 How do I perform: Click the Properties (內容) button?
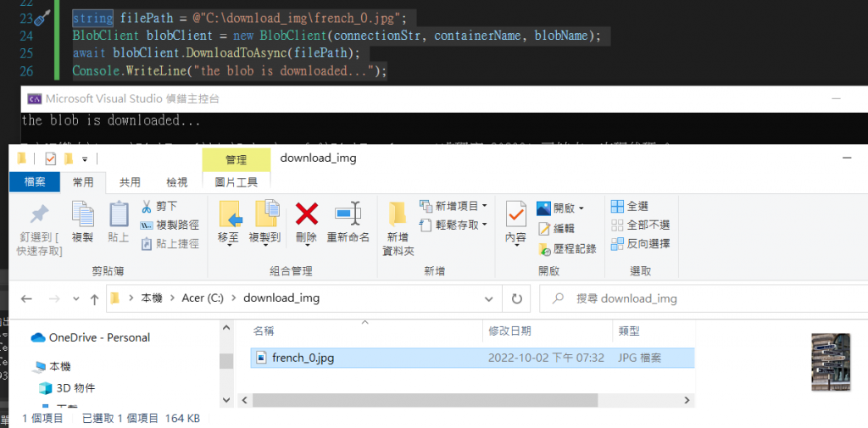pos(516,225)
